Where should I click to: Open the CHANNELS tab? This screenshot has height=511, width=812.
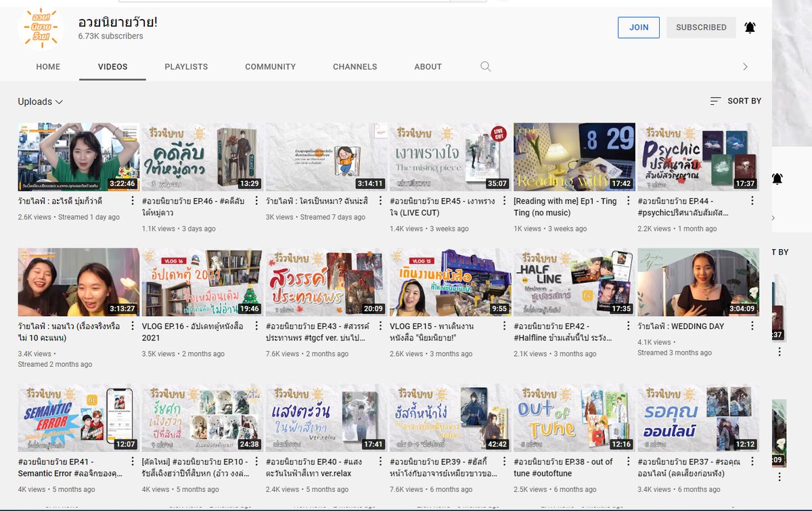[x=355, y=67]
